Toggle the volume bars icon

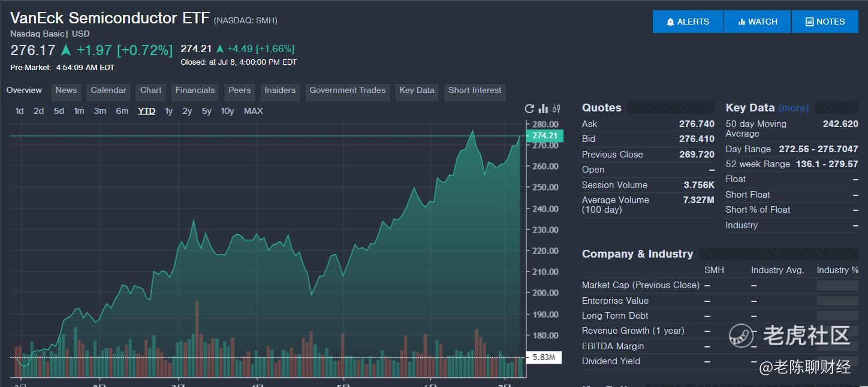[543, 108]
